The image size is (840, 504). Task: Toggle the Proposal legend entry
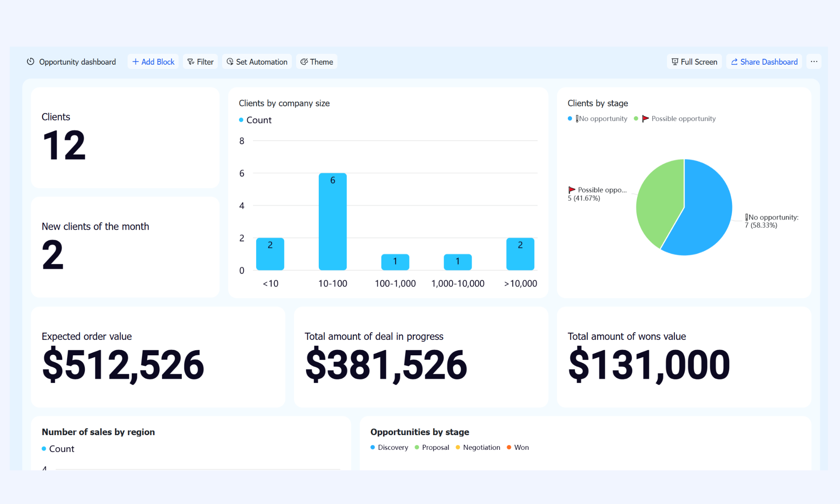click(x=432, y=448)
